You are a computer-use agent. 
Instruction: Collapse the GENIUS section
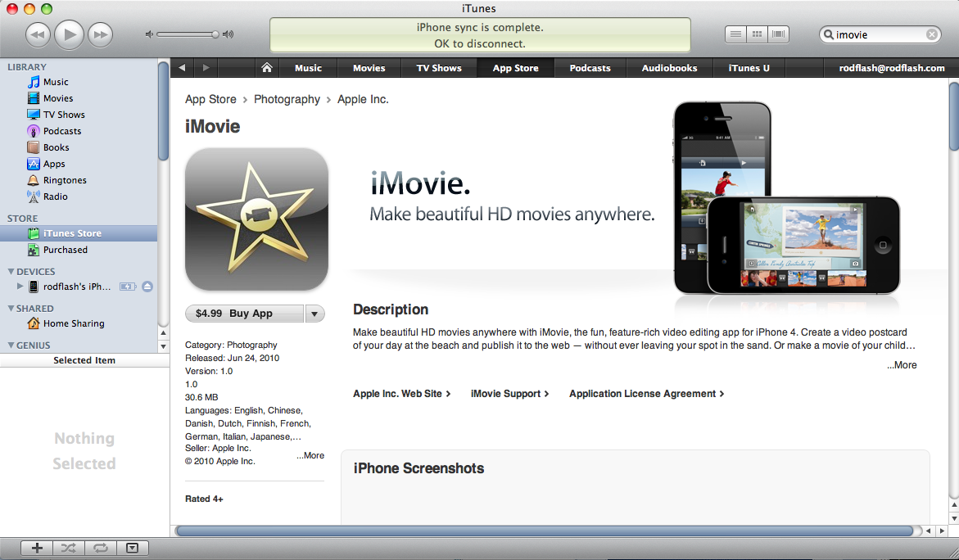pyautogui.click(x=11, y=345)
